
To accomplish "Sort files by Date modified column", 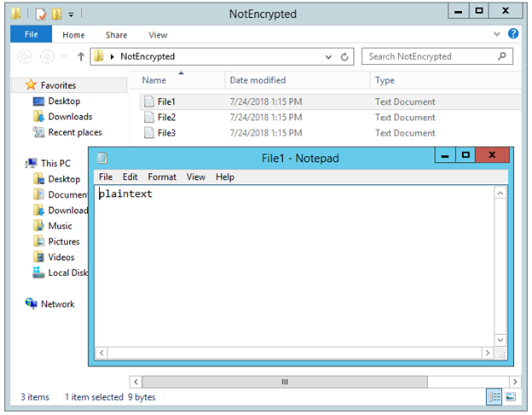I will tap(257, 80).
